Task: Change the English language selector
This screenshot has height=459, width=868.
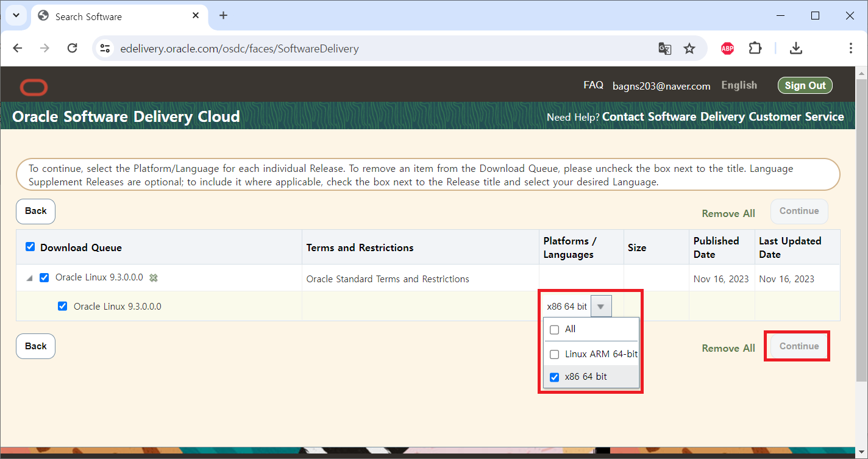Action: (x=739, y=85)
